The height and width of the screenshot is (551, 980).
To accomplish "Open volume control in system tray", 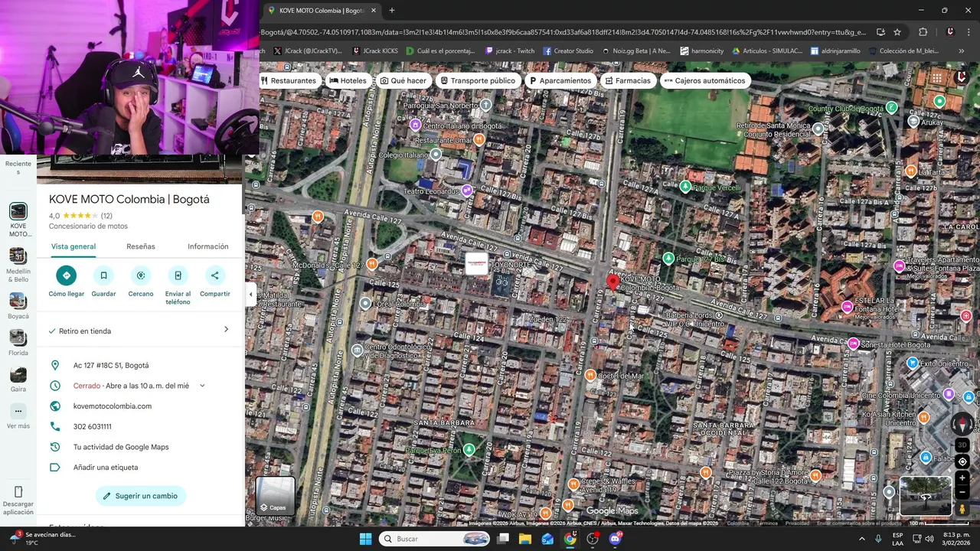I will click(929, 539).
